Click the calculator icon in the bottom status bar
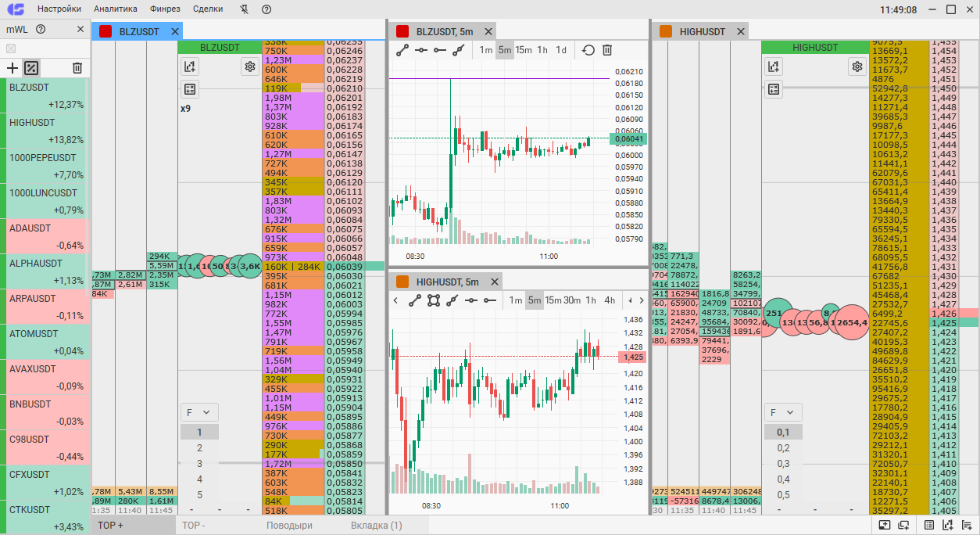 tap(929, 526)
